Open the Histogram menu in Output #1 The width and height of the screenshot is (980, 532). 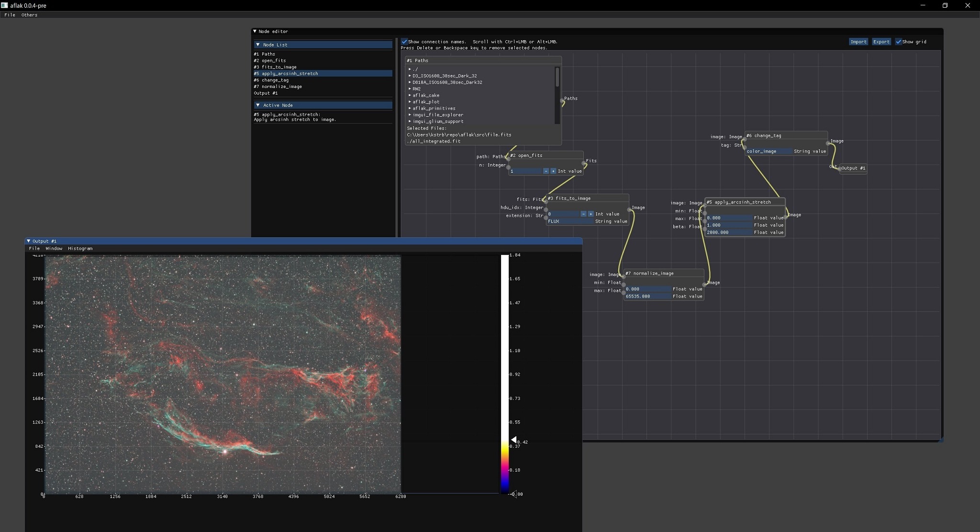click(80, 248)
